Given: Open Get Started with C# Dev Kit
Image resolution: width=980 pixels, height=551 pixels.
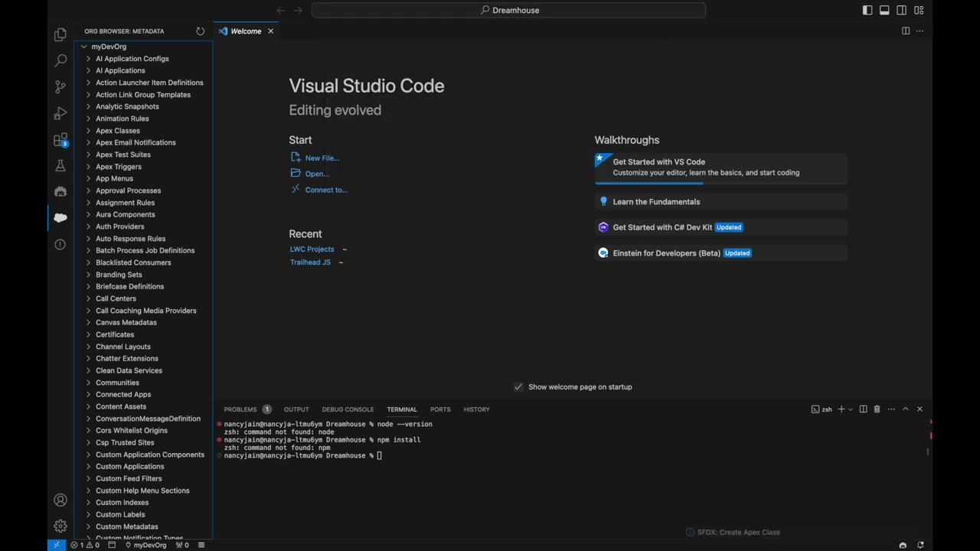Looking at the screenshot, I should 720,227.
